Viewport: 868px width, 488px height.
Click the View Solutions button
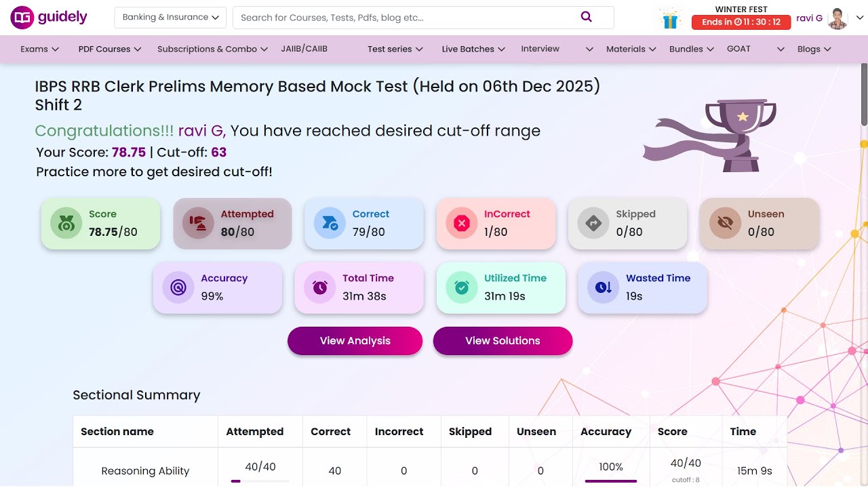click(x=502, y=341)
